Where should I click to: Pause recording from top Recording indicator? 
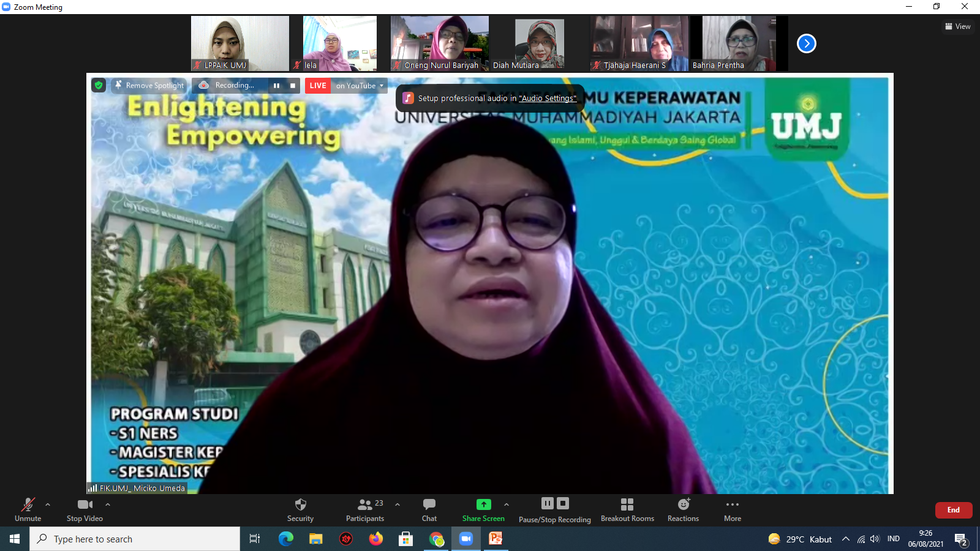pos(276,86)
